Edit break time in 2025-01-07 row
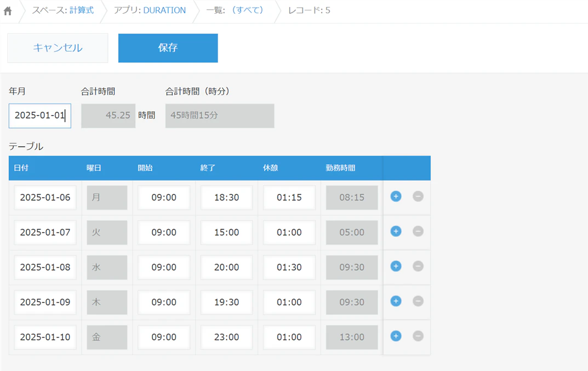 tap(289, 232)
